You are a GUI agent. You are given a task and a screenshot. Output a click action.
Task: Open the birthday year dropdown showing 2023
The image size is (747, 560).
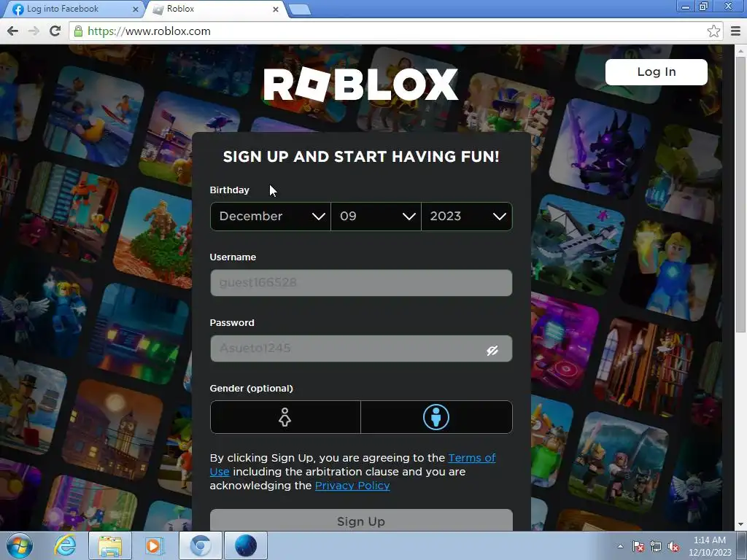[x=467, y=216]
